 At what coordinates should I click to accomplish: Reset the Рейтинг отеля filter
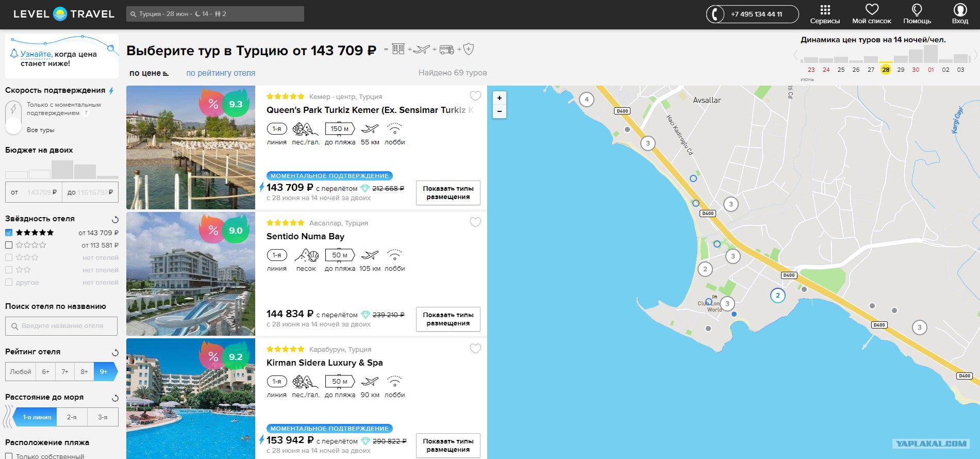(115, 352)
